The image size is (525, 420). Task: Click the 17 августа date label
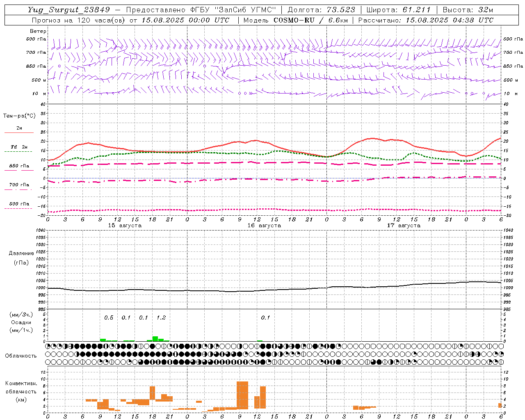coord(404,226)
